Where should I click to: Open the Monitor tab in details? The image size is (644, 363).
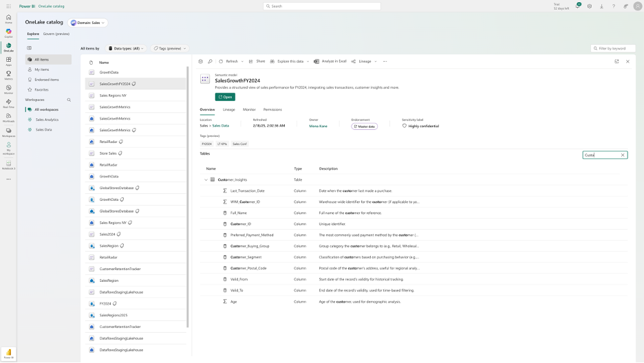coord(249,109)
